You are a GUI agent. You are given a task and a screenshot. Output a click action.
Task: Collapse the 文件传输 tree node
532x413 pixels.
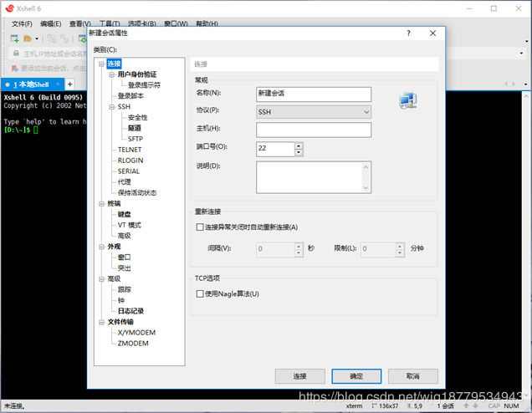click(x=101, y=322)
